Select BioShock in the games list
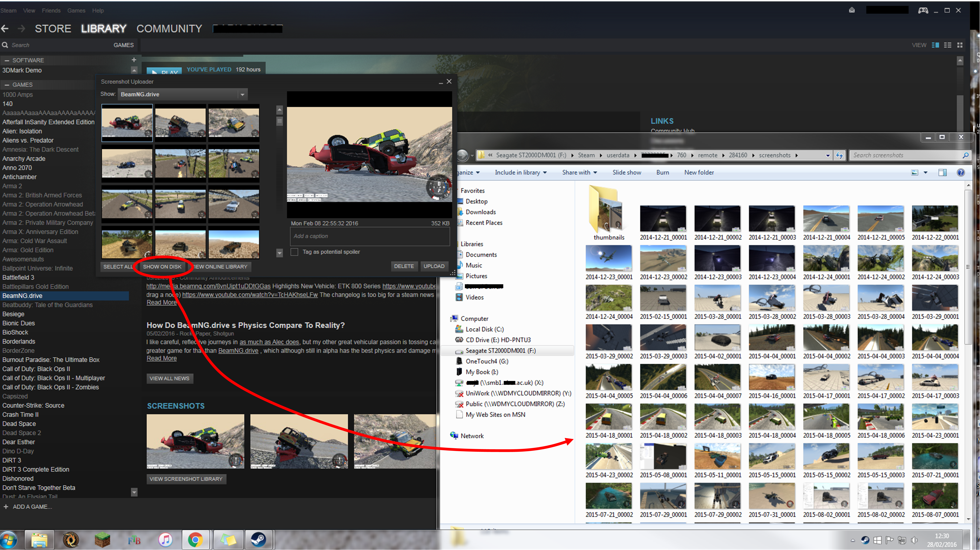 coord(15,332)
